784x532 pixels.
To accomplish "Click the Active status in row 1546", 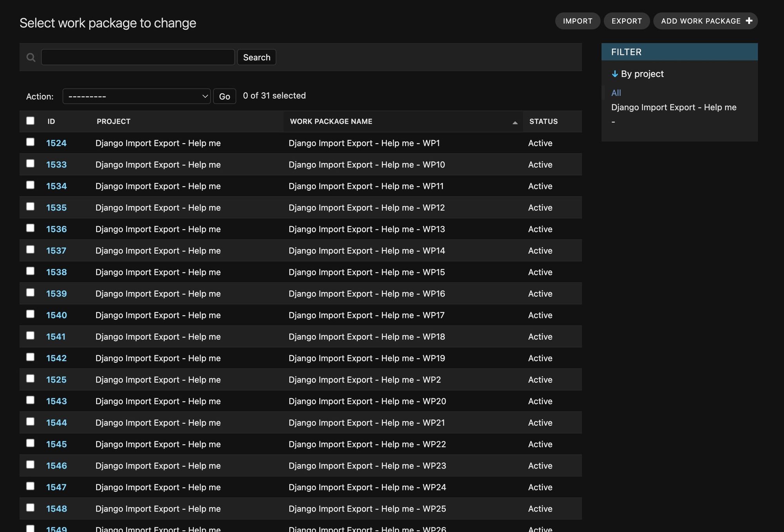I will tap(540, 466).
